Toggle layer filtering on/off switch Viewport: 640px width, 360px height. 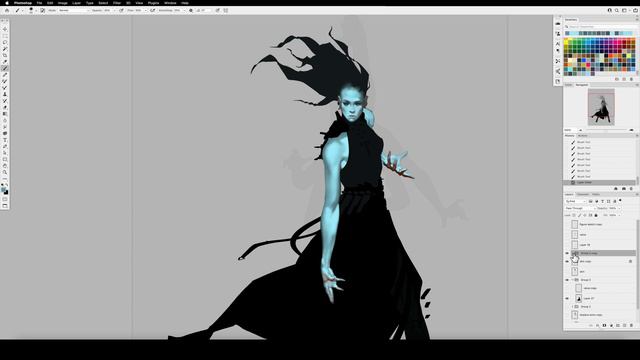pos(620,200)
